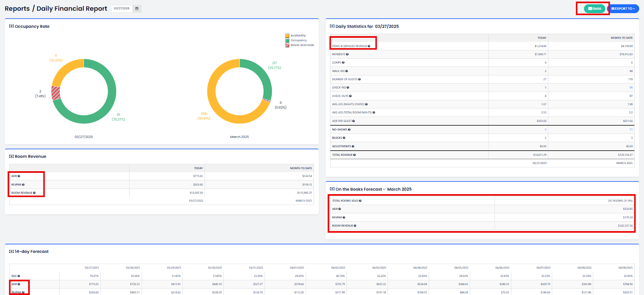
Task: Click the Reports breadcrumb title
Action: click(17, 8)
